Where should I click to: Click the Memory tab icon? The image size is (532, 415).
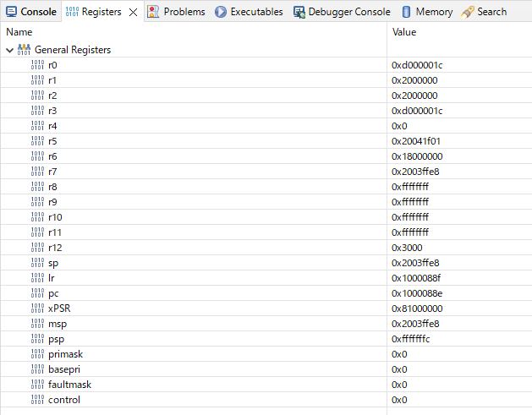point(407,12)
